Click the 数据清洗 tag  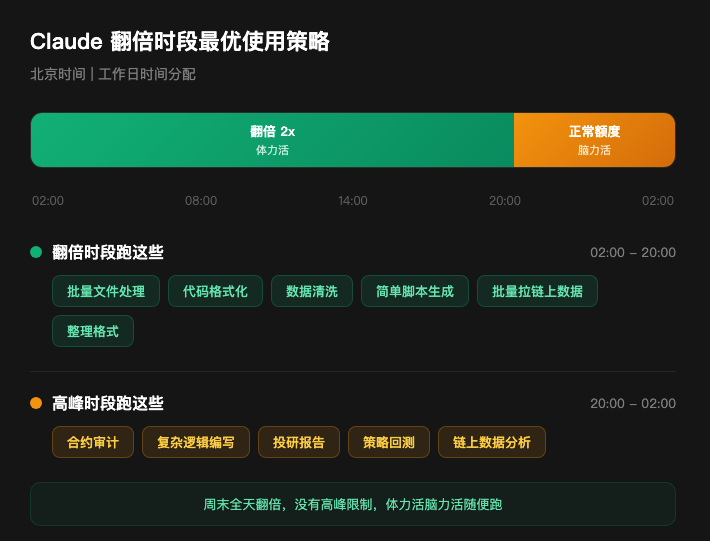pyautogui.click(x=312, y=291)
